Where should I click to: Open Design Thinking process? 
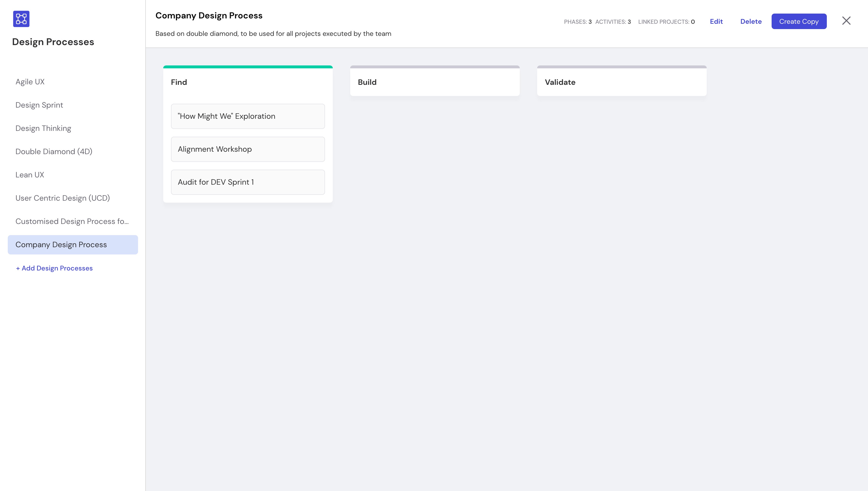coord(73,128)
